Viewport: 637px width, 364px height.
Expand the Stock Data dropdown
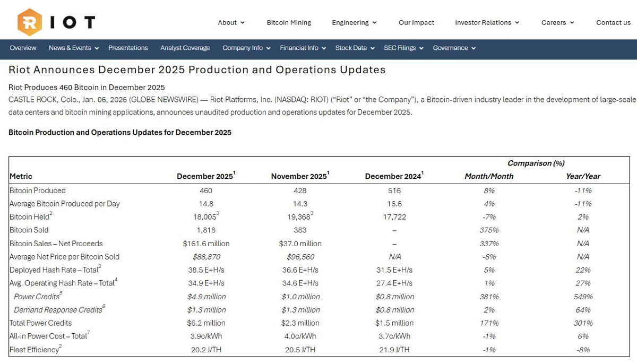[354, 48]
